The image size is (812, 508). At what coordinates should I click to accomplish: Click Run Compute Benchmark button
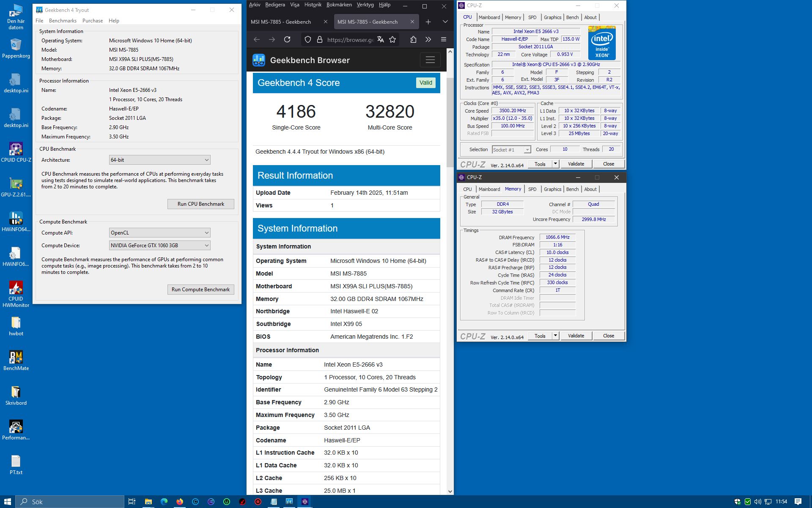201,290
